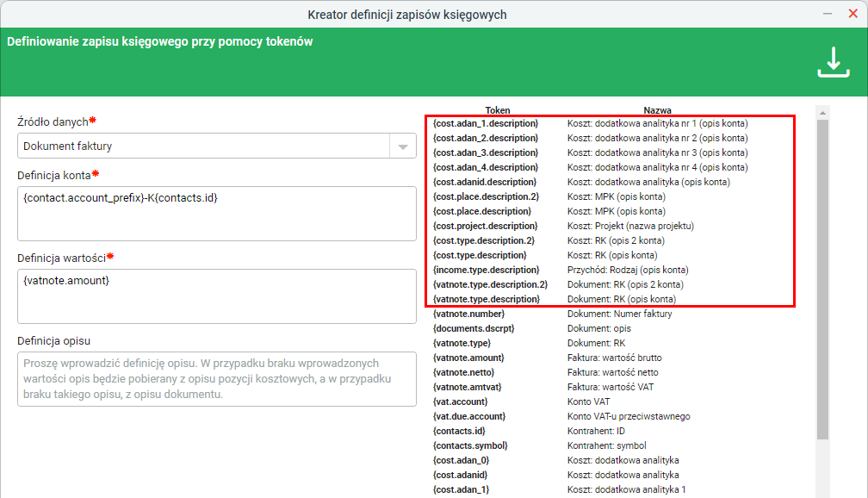
Task: Select token {vat.due.account}
Action: point(468,416)
